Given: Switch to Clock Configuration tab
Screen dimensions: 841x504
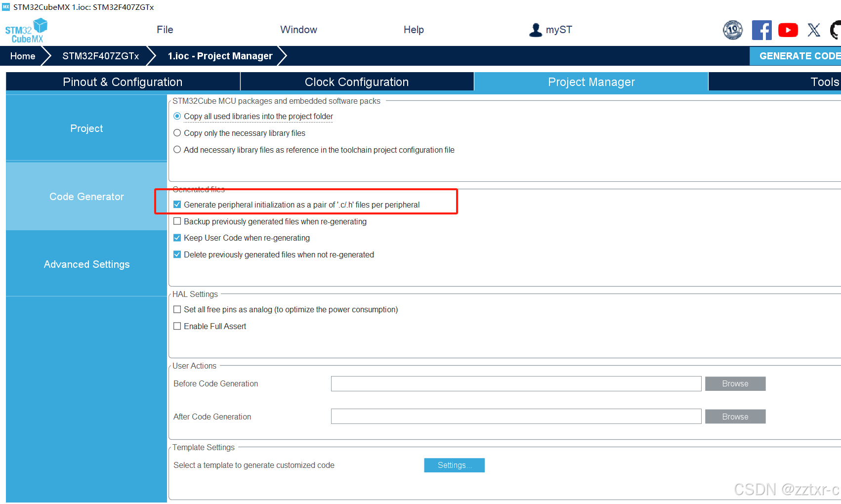Looking at the screenshot, I should pyautogui.click(x=357, y=82).
